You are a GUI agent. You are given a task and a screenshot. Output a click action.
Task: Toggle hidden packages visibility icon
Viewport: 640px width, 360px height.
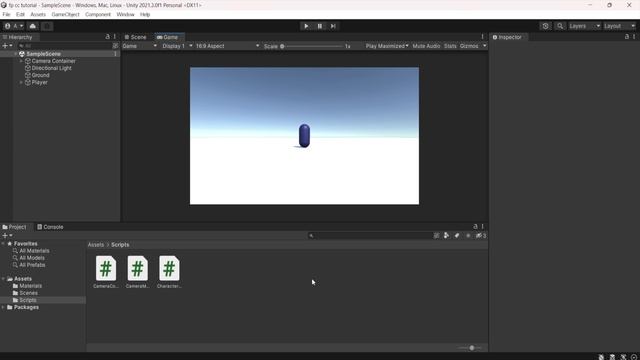tap(480, 236)
